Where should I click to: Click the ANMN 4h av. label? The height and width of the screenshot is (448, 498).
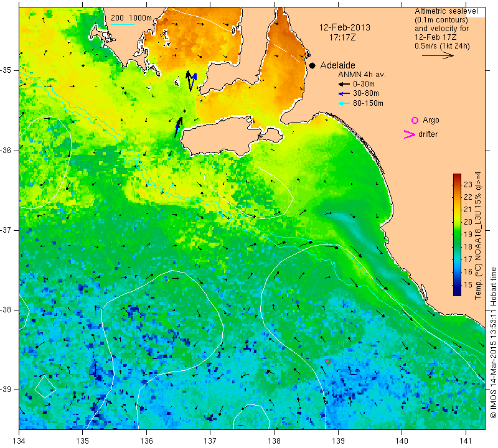pyautogui.click(x=362, y=75)
